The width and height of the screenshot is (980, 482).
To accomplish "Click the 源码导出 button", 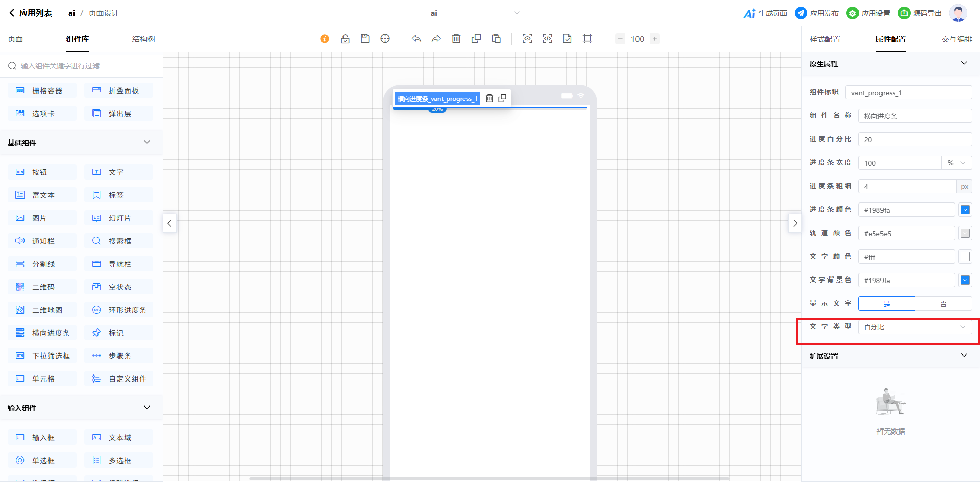I will point(920,13).
